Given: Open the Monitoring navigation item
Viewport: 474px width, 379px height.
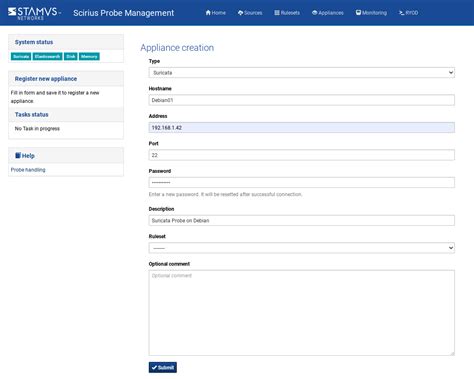Looking at the screenshot, I should pos(371,13).
